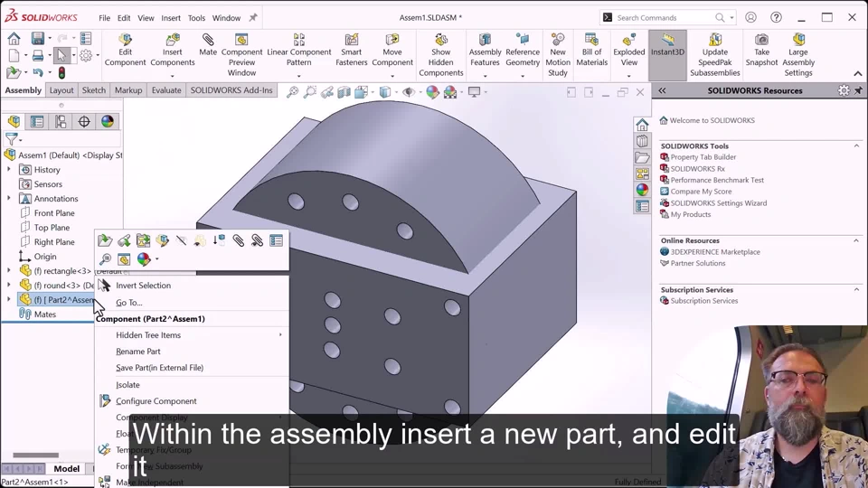Expand the History tree node
This screenshot has height=488, width=868.
(8, 169)
